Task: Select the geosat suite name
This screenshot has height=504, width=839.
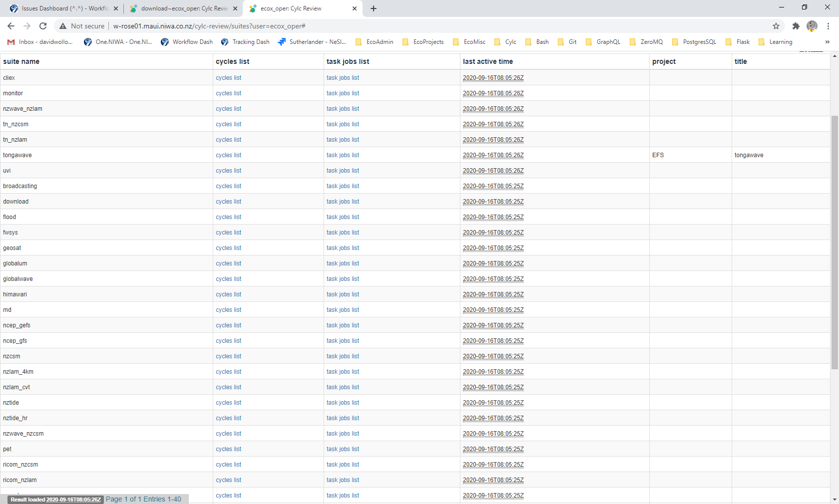Action: [x=12, y=248]
